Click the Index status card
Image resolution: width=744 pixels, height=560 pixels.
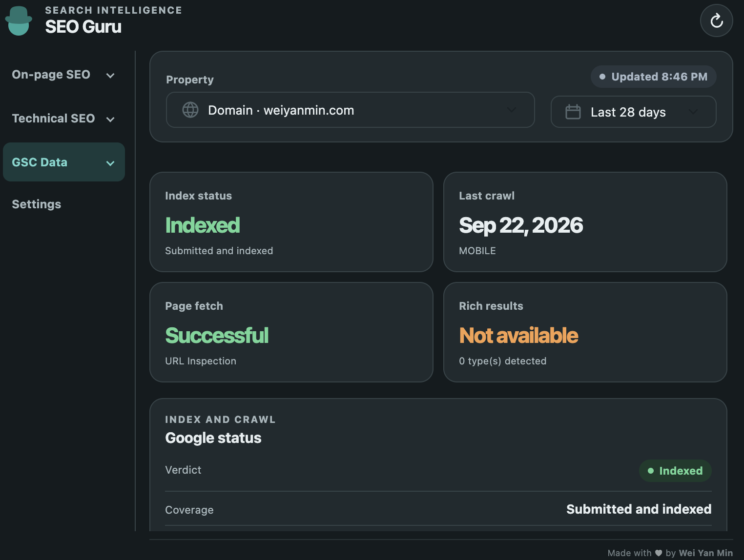(291, 222)
